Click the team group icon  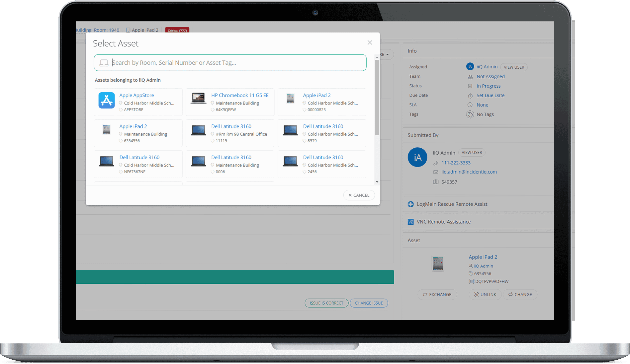pyautogui.click(x=470, y=77)
